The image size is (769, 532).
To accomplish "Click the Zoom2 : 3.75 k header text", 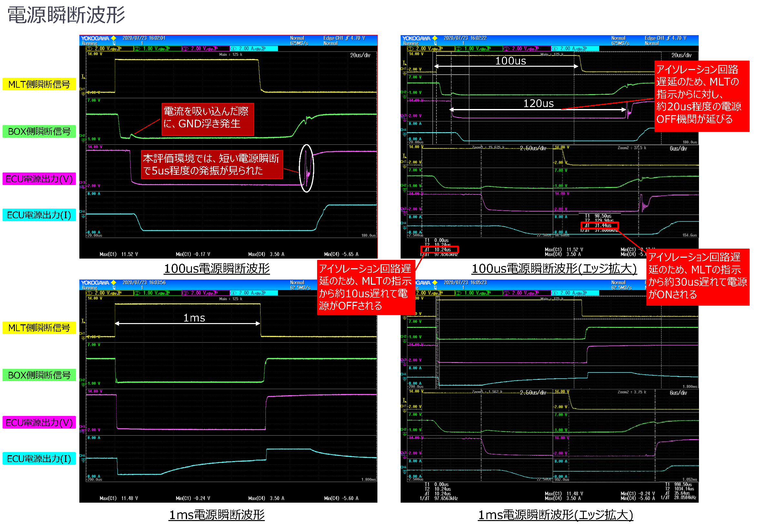I will click(x=632, y=392).
